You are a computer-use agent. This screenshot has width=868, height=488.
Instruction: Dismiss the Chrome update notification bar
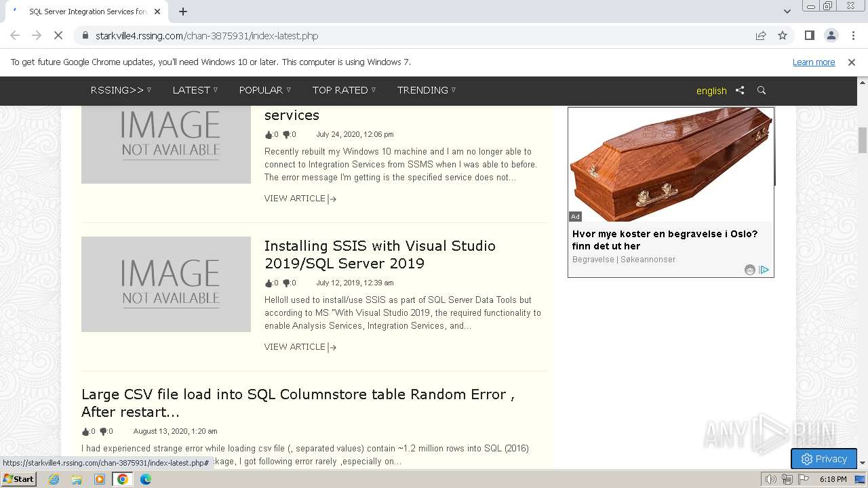point(852,62)
